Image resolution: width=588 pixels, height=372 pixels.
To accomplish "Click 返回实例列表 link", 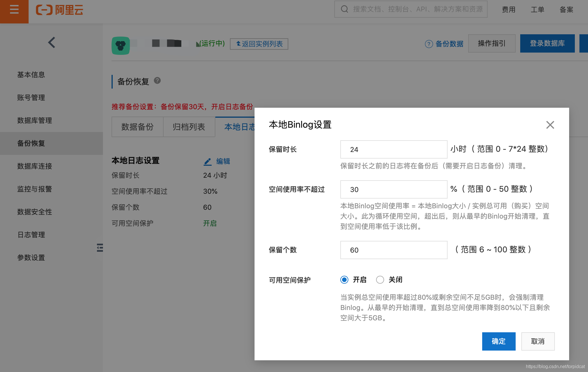I will (259, 44).
